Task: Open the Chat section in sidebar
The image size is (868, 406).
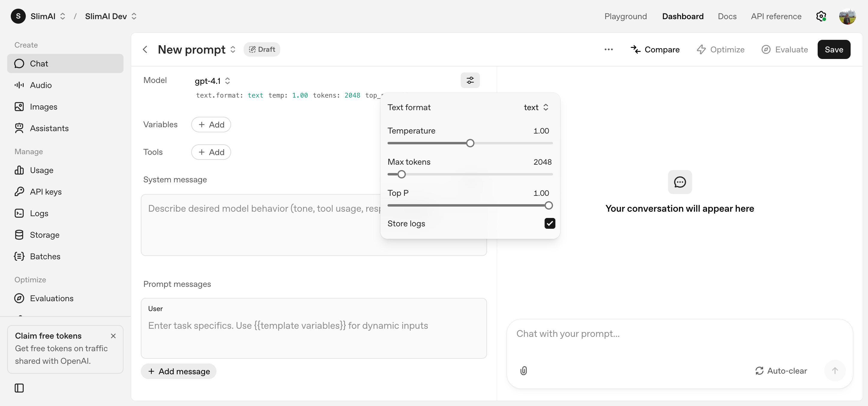Action: coord(65,63)
